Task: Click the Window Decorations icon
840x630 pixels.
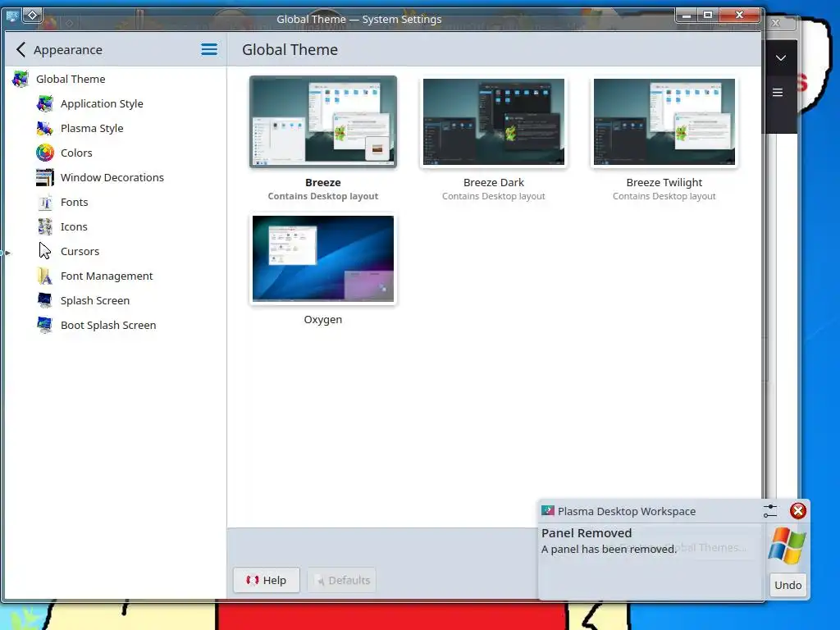Action: click(45, 177)
